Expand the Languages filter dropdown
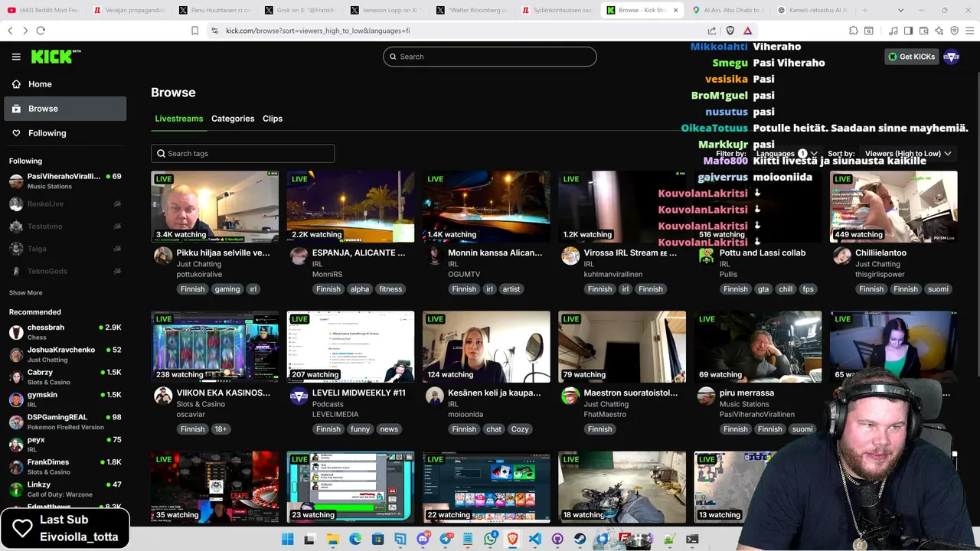The height and width of the screenshot is (551, 980). coord(786,154)
